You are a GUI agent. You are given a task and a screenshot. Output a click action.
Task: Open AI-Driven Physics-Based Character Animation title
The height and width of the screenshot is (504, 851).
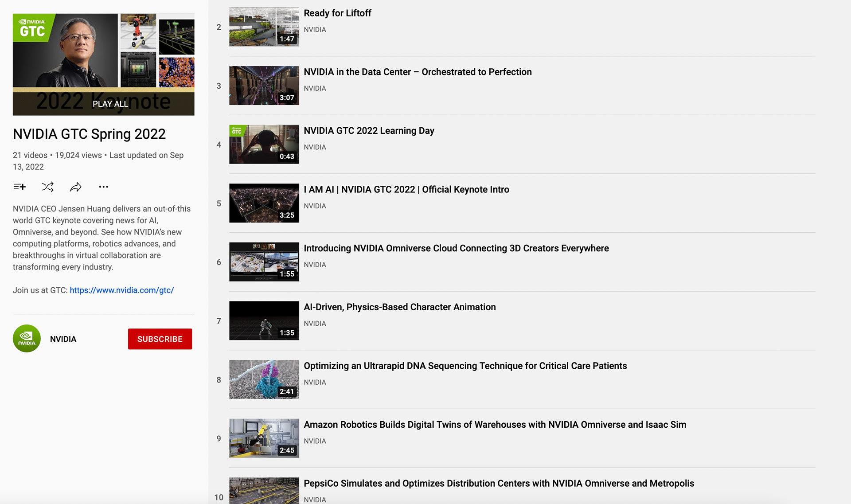coord(400,307)
